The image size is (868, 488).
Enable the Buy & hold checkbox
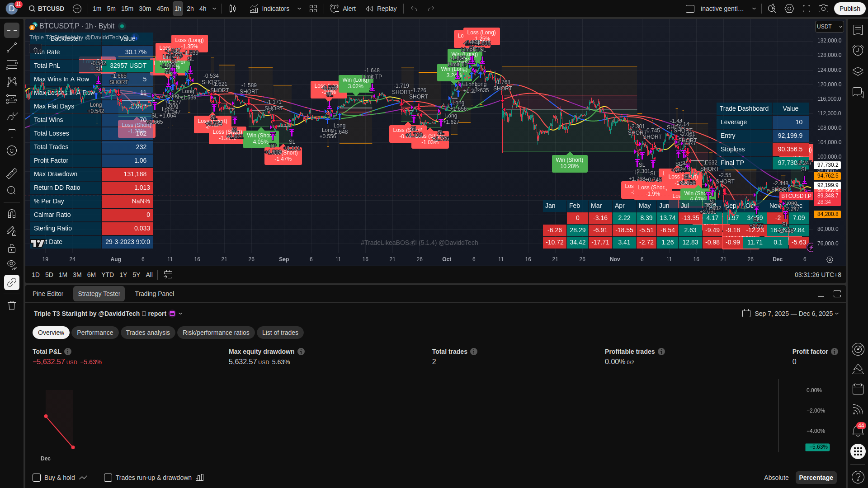37,478
